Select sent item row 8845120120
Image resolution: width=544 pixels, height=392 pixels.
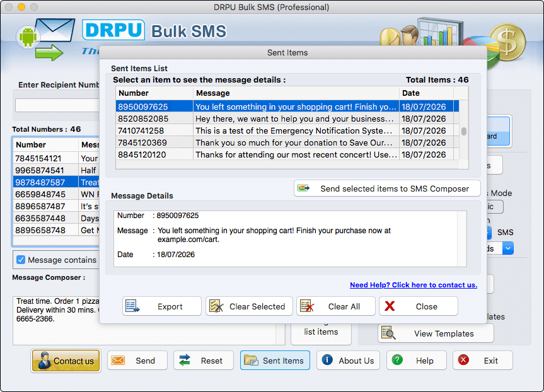pyautogui.click(x=287, y=154)
